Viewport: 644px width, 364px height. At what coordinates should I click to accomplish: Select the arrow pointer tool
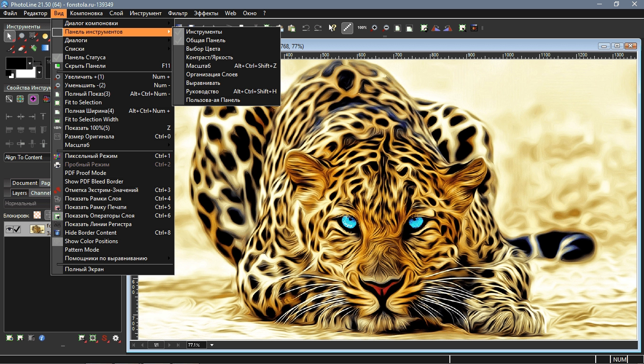point(9,36)
